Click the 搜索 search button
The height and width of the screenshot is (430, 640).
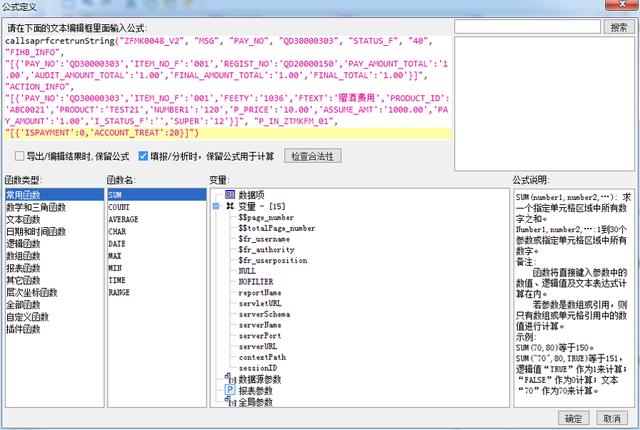[619, 27]
